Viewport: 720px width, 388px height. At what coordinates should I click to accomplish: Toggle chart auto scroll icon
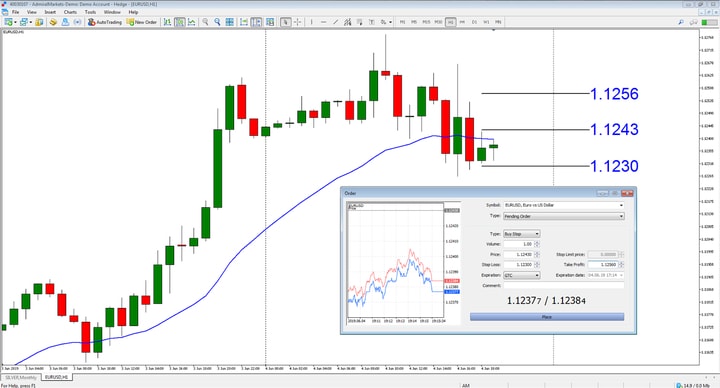tap(244, 22)
